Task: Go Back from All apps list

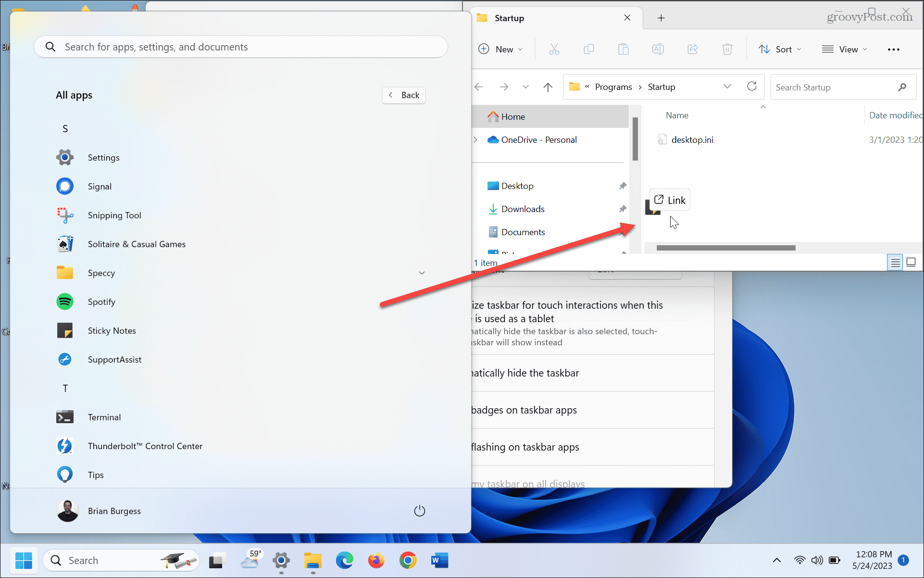Action: coord(404,95)
